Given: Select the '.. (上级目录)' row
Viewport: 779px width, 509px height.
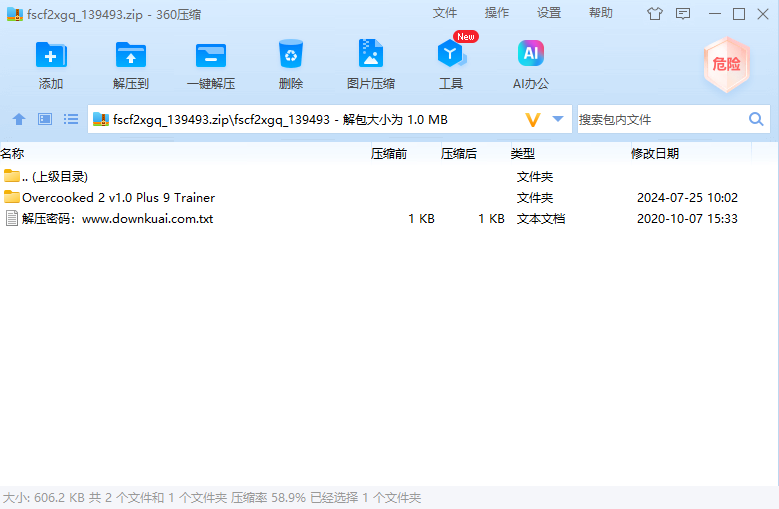Looking at the screenshot, I should pos(390,176).
